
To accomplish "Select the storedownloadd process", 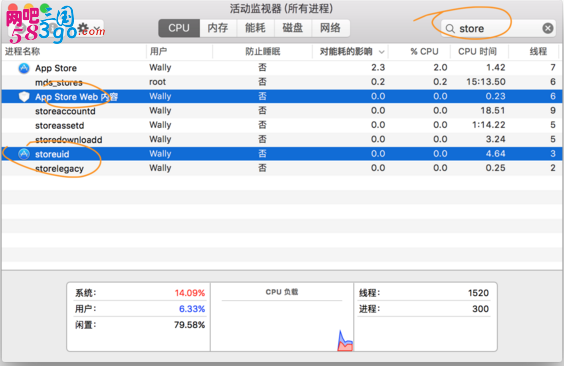I will click(281, 139).
